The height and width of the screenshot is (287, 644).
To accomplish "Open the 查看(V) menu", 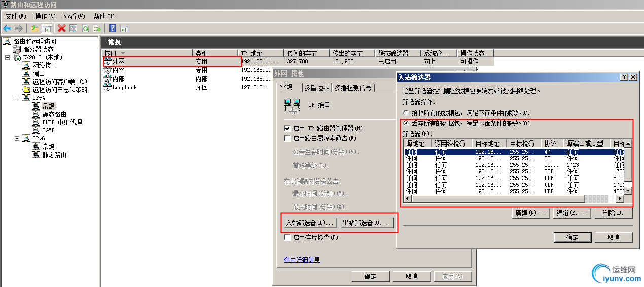I will coord(75,16).
